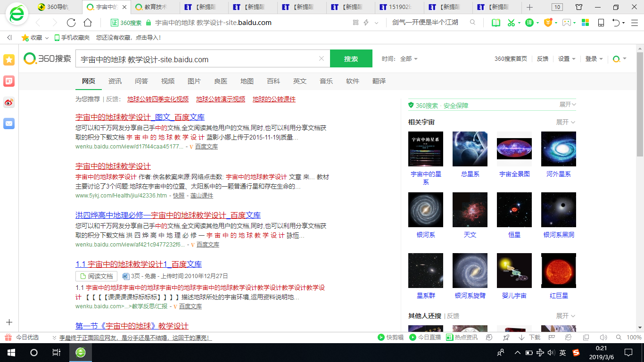Click the mobile phone toolbar icon
Screen dimensions: 644x362
tap(601, 23)
